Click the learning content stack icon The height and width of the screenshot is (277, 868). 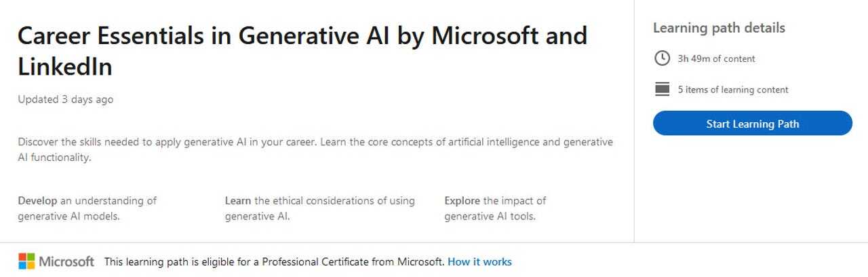point(662,89)
